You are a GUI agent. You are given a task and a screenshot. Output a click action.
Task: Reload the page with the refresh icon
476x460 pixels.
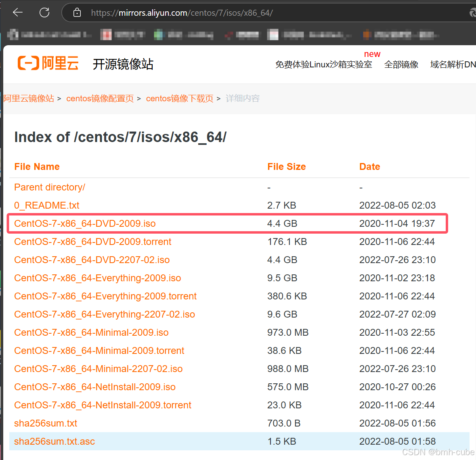click(x=44, y=13)
